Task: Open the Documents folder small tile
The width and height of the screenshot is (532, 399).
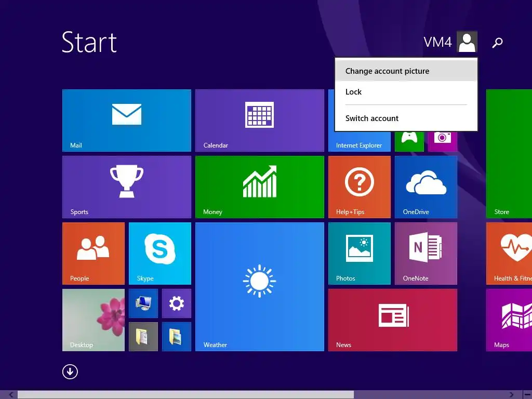Action: [143, 337]
